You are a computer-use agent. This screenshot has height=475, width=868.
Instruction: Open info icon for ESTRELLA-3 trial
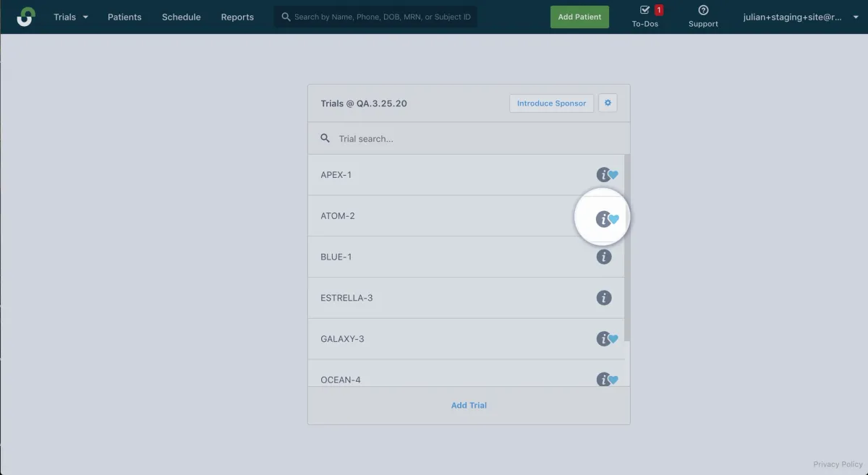tap(604, 298)
